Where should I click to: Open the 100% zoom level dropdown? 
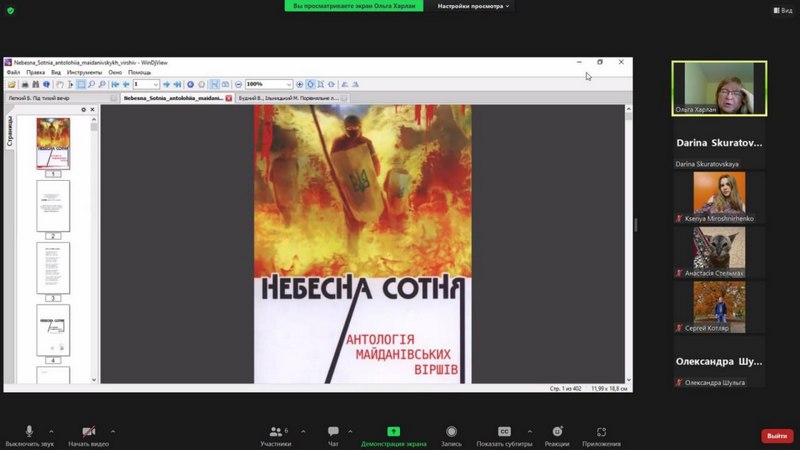coord(289,84)
